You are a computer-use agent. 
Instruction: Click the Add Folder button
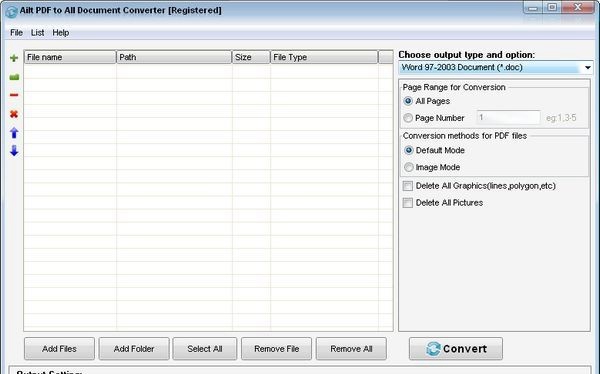[134, 349]
